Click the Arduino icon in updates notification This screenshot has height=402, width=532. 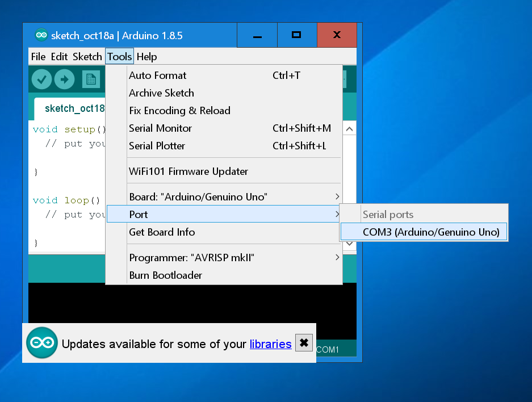point(42,343)
